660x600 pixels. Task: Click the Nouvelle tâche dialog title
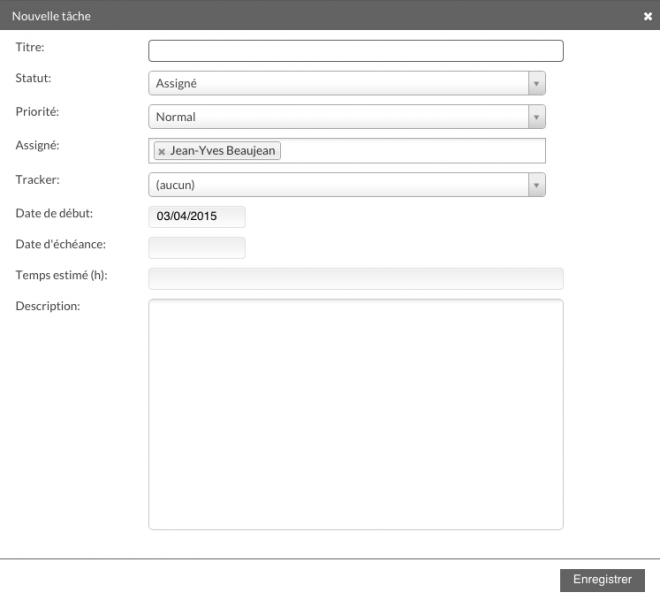(51, 16)
